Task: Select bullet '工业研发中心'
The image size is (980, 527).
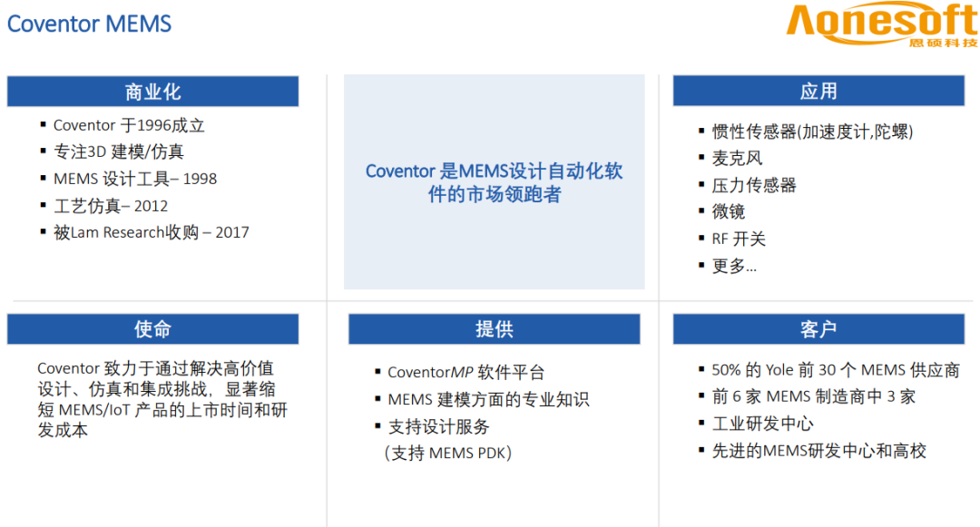Action: 762,424
